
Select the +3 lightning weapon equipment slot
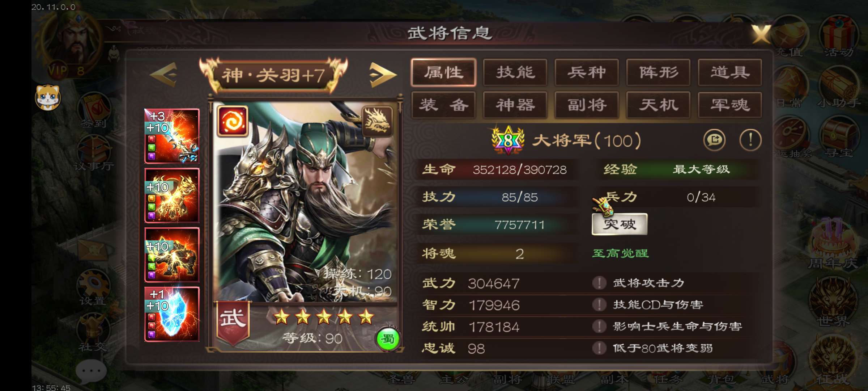172,136
